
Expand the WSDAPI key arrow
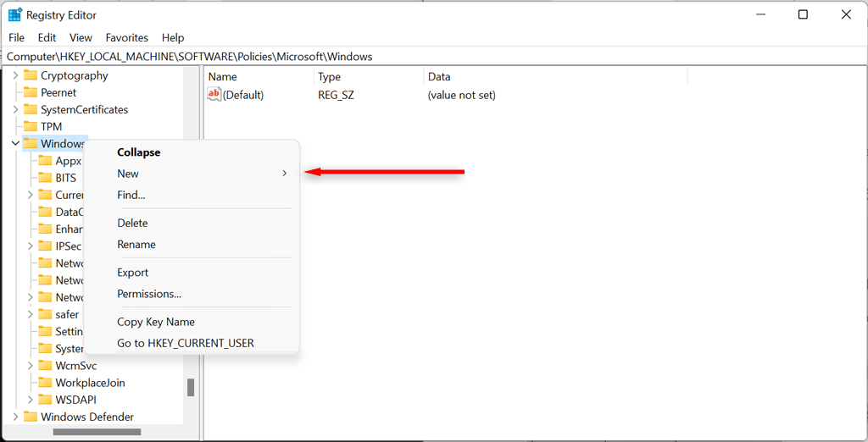tap(31, 400)
